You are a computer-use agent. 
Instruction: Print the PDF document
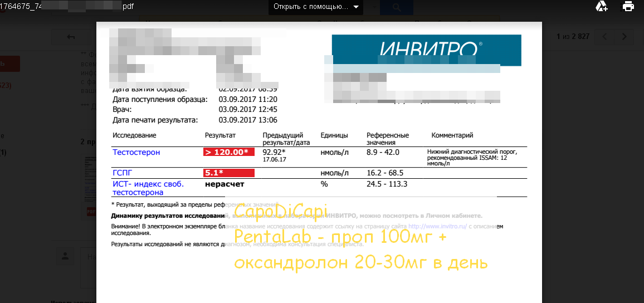click(628, 6)
